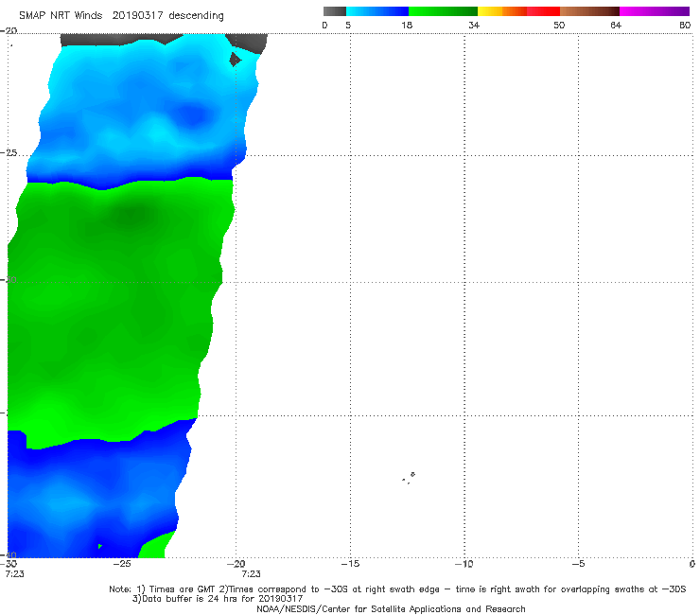The height and width of the screenshot is (615, 700).
Task: Click the dark green wind maximum in the swath
Action: pos(131,216)
